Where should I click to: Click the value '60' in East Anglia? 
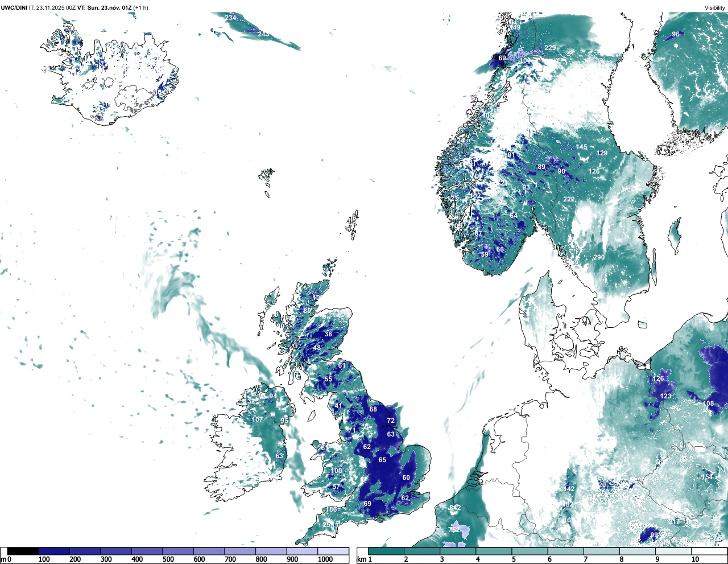point(406,477)
